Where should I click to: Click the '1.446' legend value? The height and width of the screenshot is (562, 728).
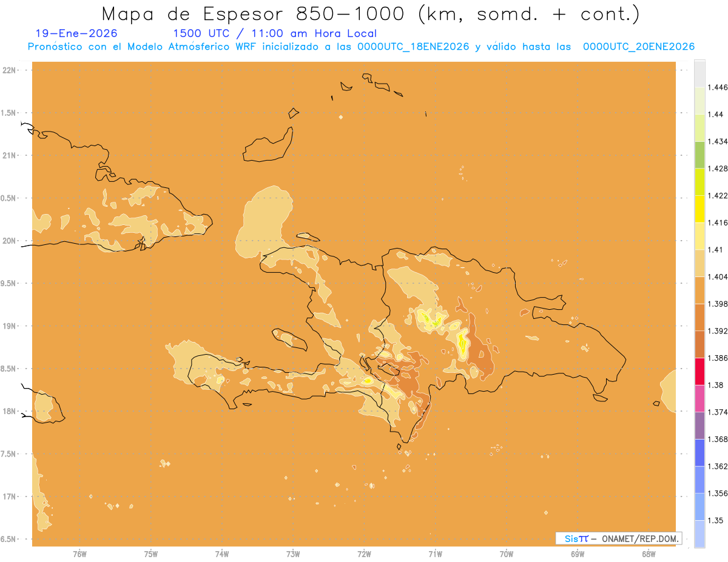coord(717,87)
